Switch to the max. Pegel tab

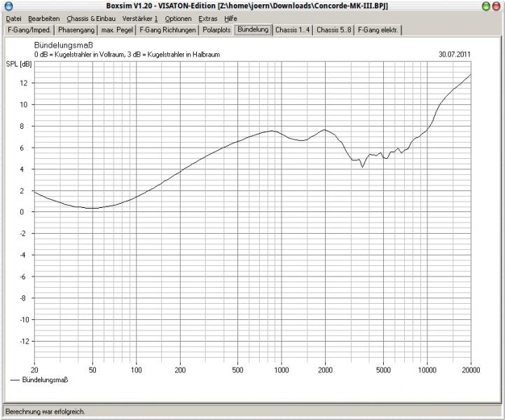click(x=117, y=30)
